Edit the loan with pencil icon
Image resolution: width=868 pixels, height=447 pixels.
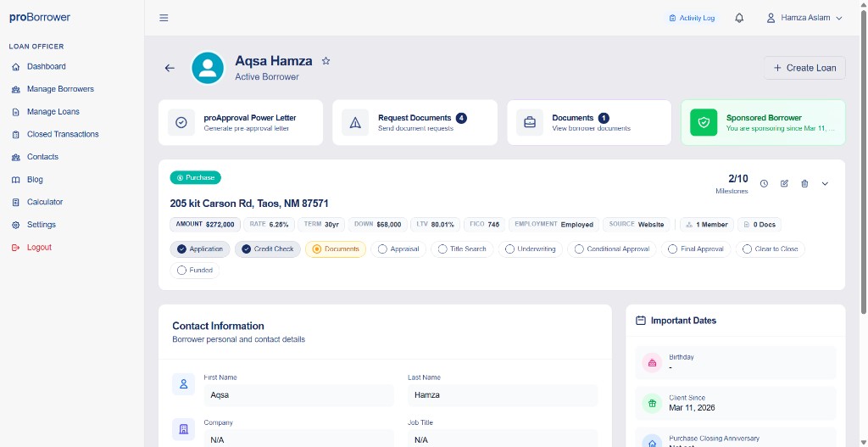pos(784,183)
